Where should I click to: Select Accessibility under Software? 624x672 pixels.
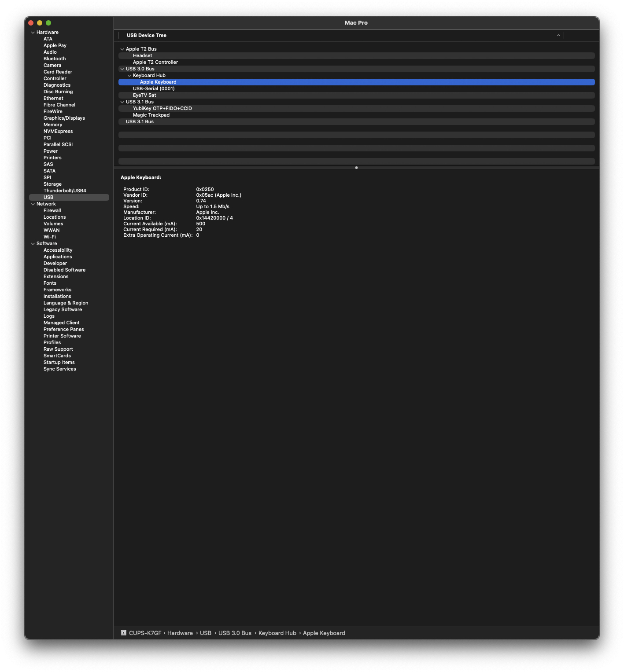pos(58,250)
